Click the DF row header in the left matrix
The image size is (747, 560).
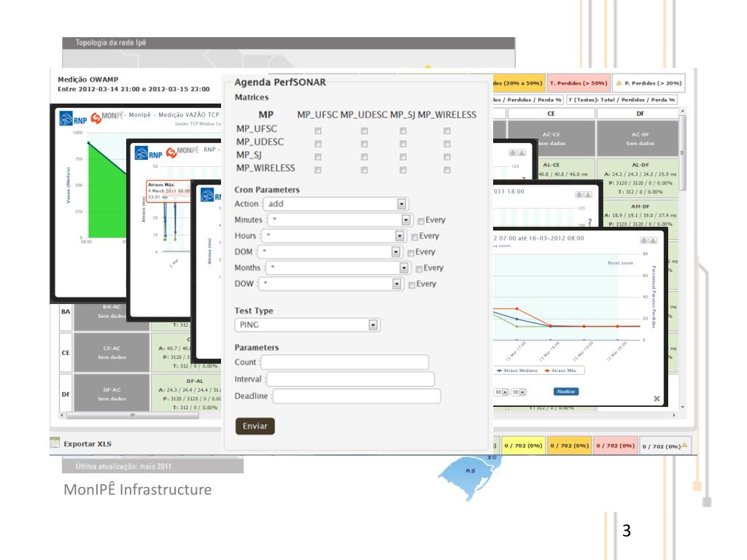click(66, 394)
